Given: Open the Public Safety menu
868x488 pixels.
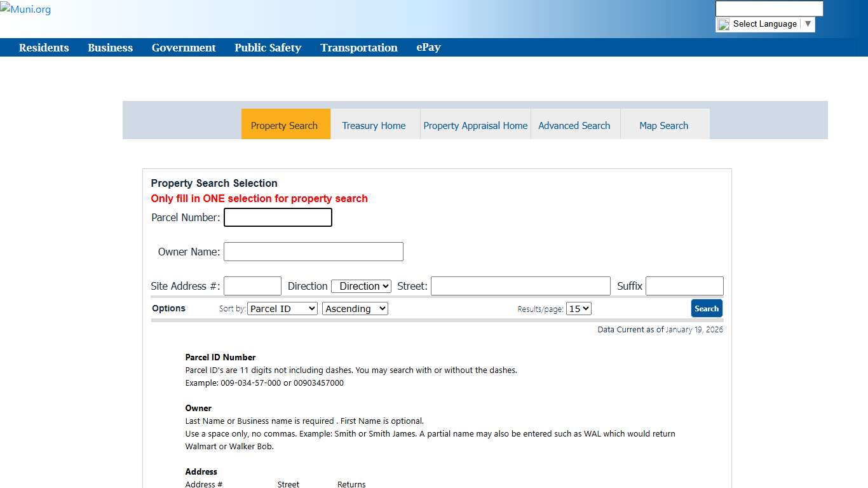Looking at the screenshot, I should [268, 47].
